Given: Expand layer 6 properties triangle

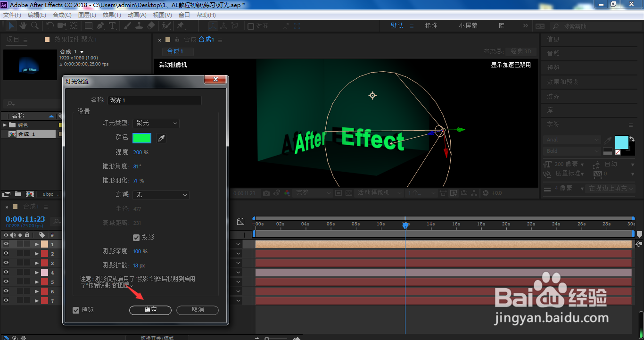Looking at the screenshot, I should click(x=36, y=291).
